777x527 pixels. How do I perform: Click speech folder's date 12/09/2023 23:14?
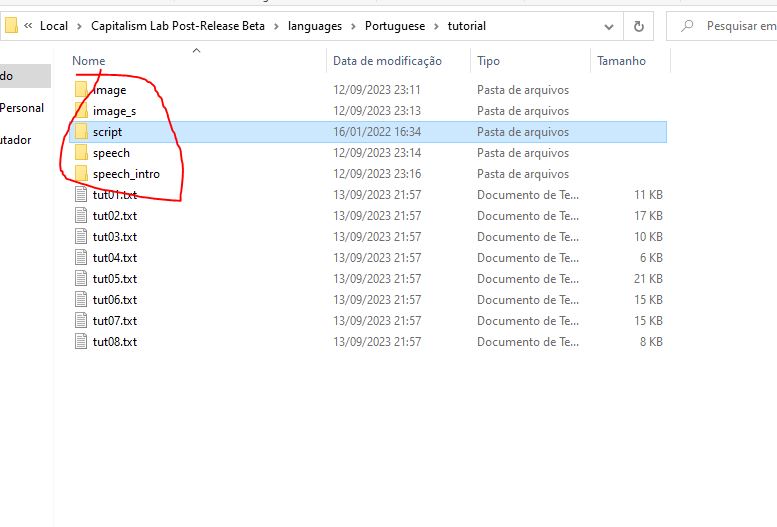tap(377, 153)
